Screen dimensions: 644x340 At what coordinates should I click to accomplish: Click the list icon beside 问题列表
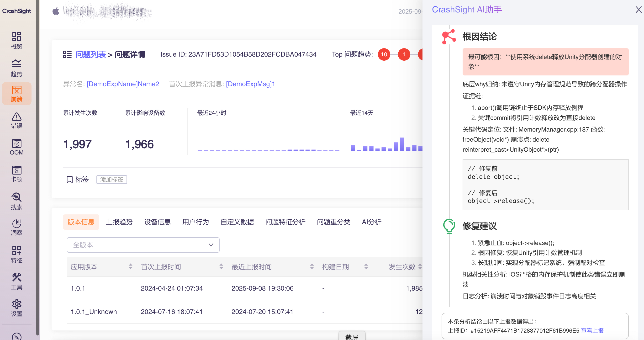coord(67,54)
